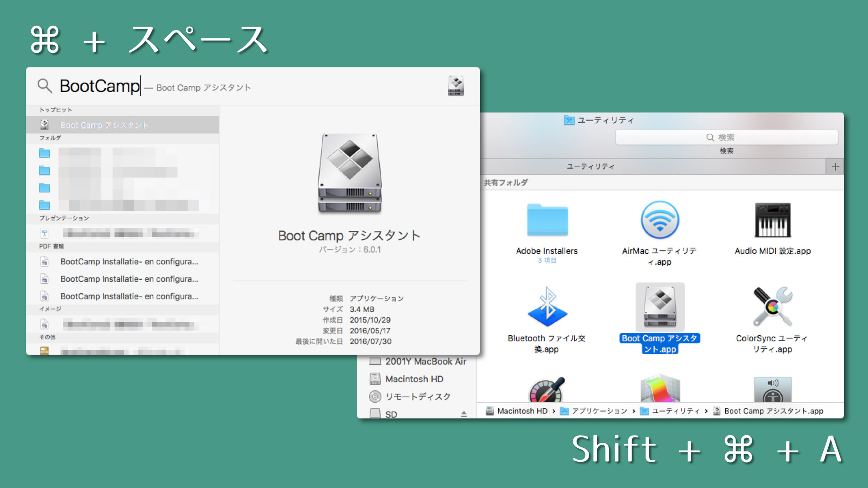868x488 pixels.
Task: Select Boot Camp アシスタント top hit result
Action: click(122, 125)
